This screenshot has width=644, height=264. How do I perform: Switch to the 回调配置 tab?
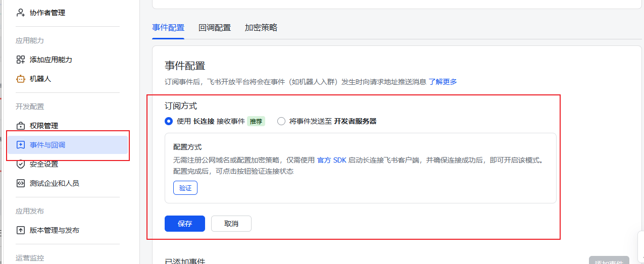pos(215,28)
